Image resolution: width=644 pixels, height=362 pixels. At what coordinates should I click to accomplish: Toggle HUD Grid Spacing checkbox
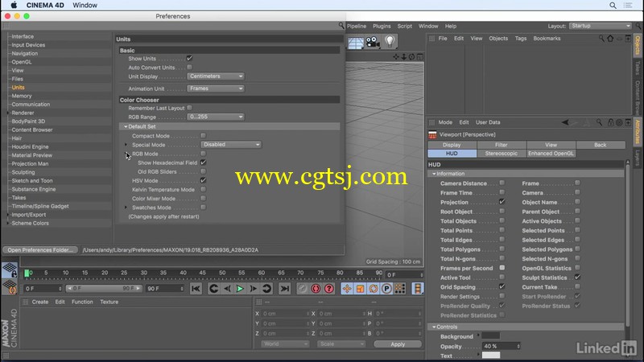(502, 287)
